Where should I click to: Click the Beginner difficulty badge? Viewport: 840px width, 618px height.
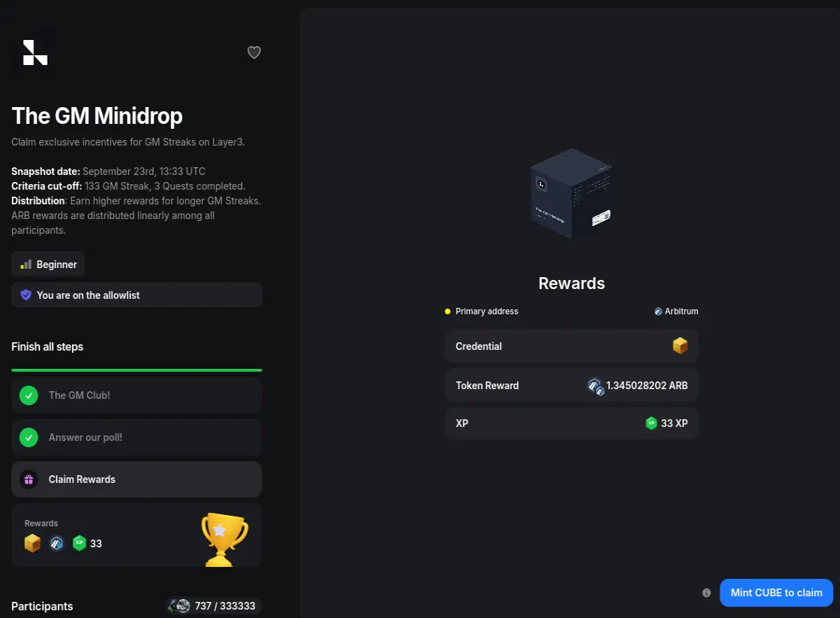coord(48,265)
